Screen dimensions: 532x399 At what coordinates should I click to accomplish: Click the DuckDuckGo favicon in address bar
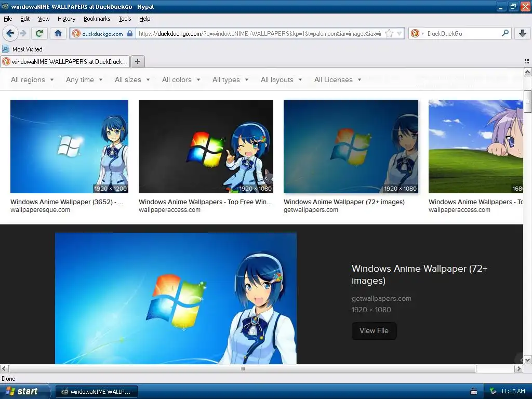point(76,34)
